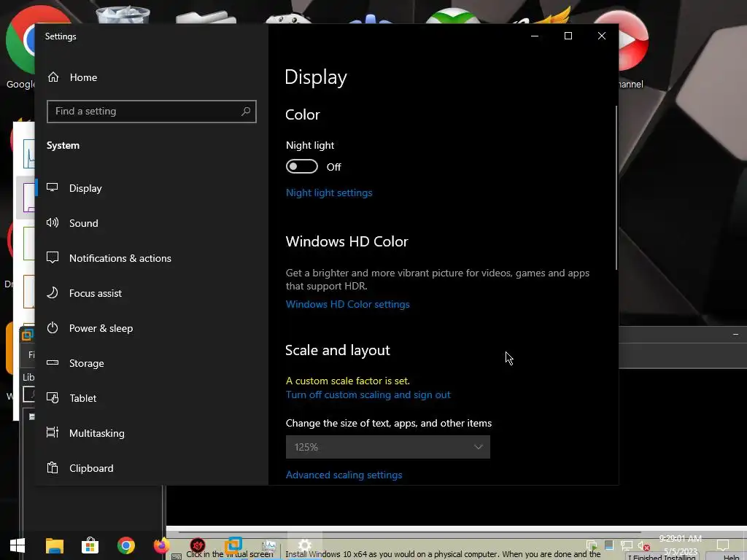Viewport: 747px width, 560px height.
Task: Minimize the Settings window
Action: pos(535,36)
